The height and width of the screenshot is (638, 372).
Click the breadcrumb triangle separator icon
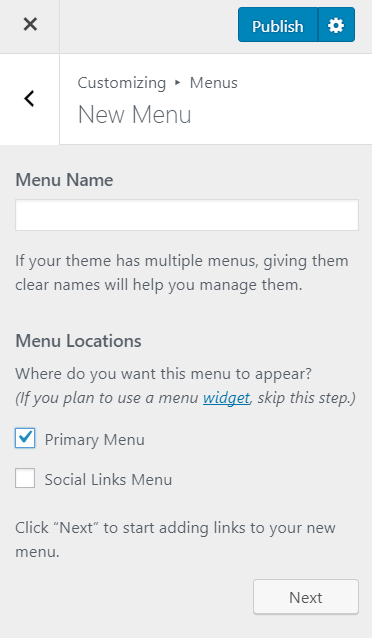coord(177,83)
